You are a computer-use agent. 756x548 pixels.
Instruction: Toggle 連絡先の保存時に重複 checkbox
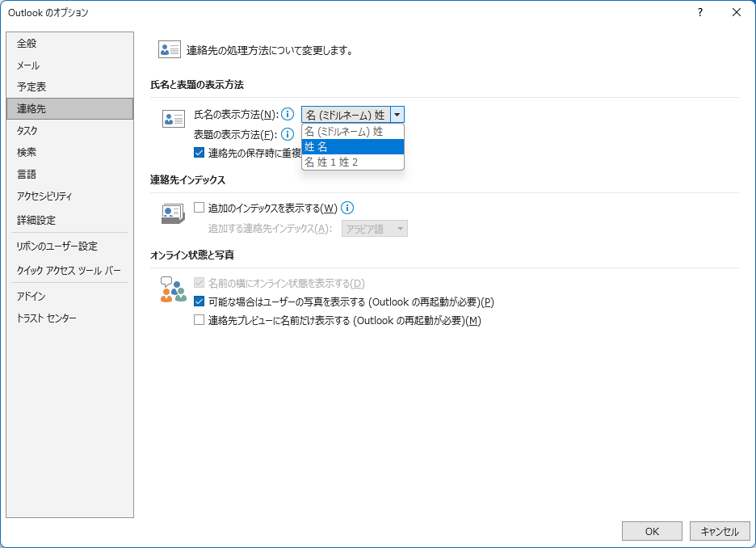[x=199, y=153]
